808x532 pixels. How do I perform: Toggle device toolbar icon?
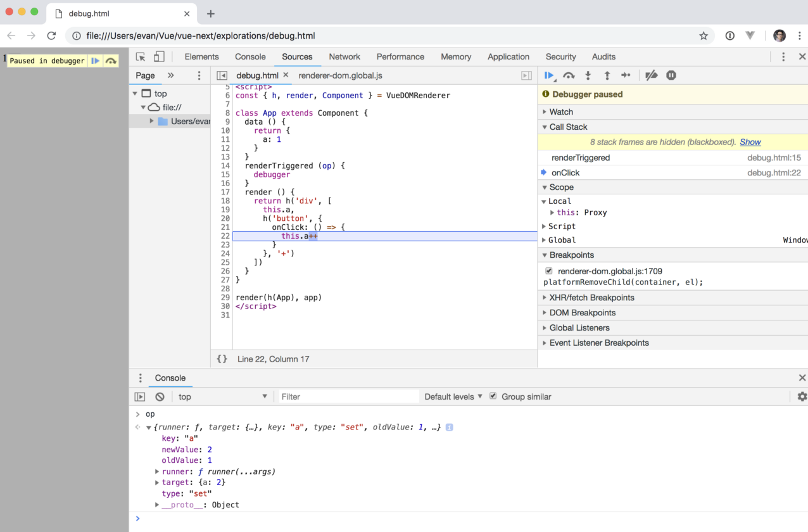tap(159, 56)
